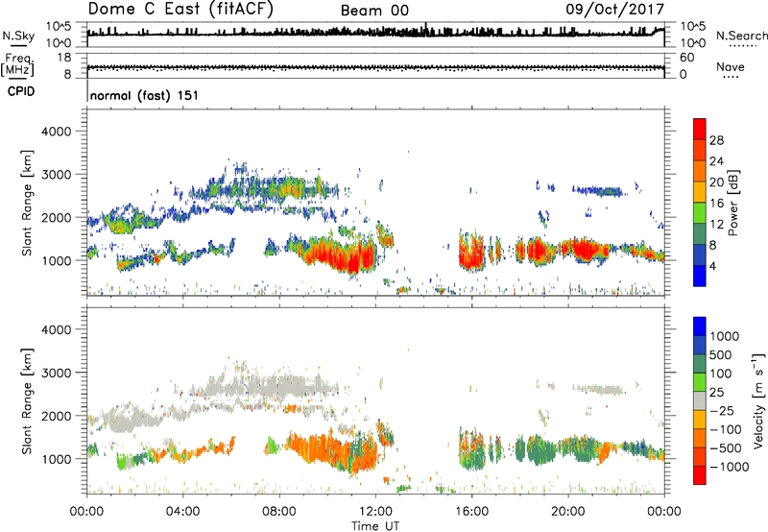Click the 'N.Search' label
Screen dimensions: 768x532
pos(742,36)
